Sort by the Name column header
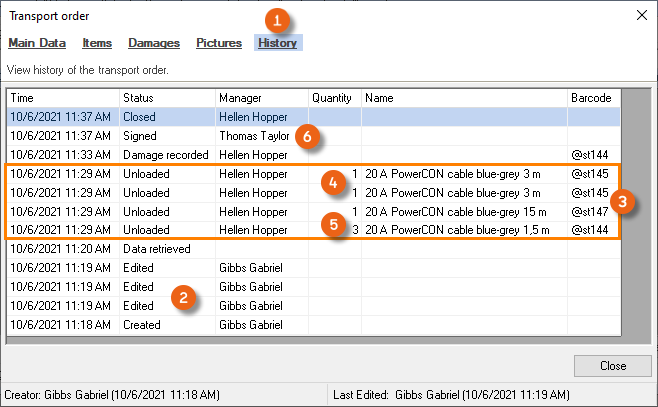 tap(464, 98)
